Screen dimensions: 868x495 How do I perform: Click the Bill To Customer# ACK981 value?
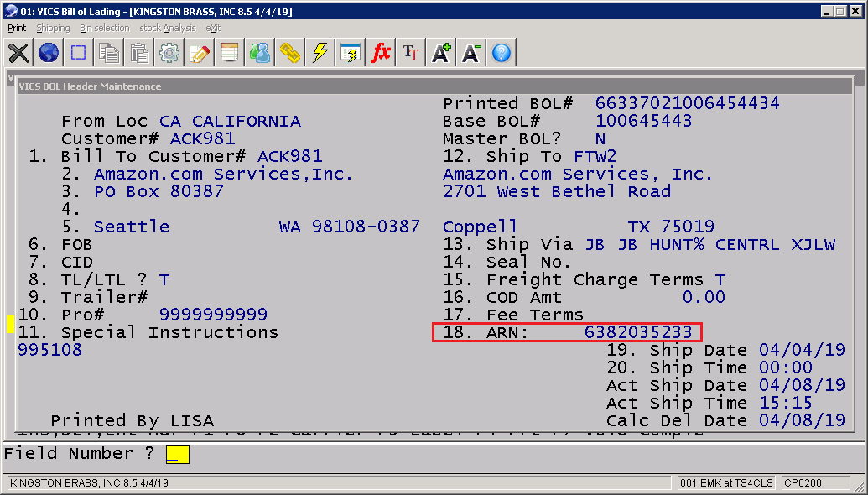coord(290,156)
